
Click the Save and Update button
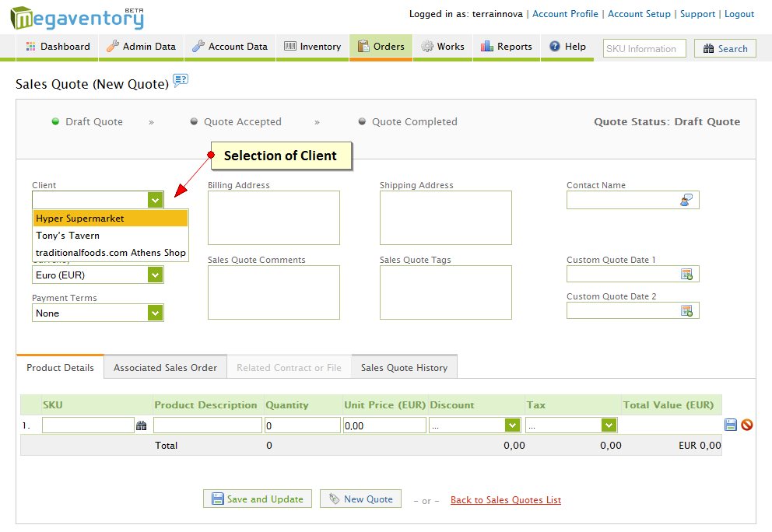pos(258,499)
